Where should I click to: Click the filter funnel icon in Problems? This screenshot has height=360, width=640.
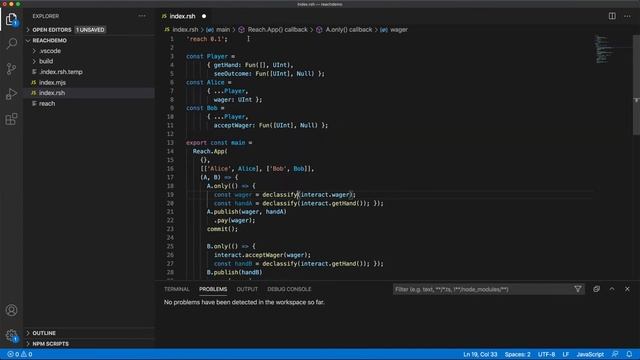coord(578,289)
